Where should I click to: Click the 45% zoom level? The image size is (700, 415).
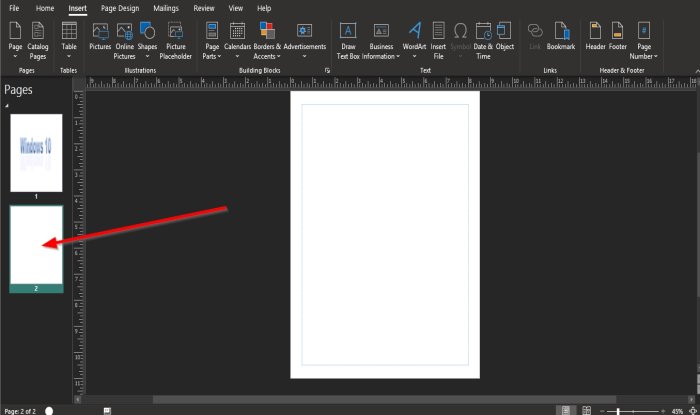[x=677, y=411]
